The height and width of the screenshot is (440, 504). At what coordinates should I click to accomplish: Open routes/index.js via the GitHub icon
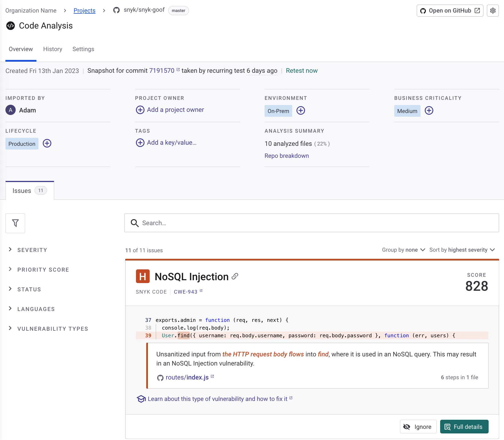(x=160, y=377)
